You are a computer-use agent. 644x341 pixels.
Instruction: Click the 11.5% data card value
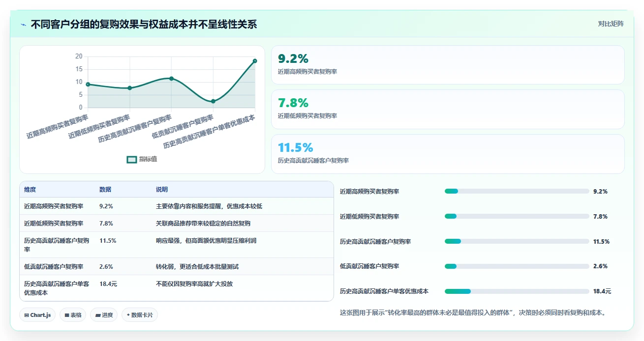click(x=296, y=147)
